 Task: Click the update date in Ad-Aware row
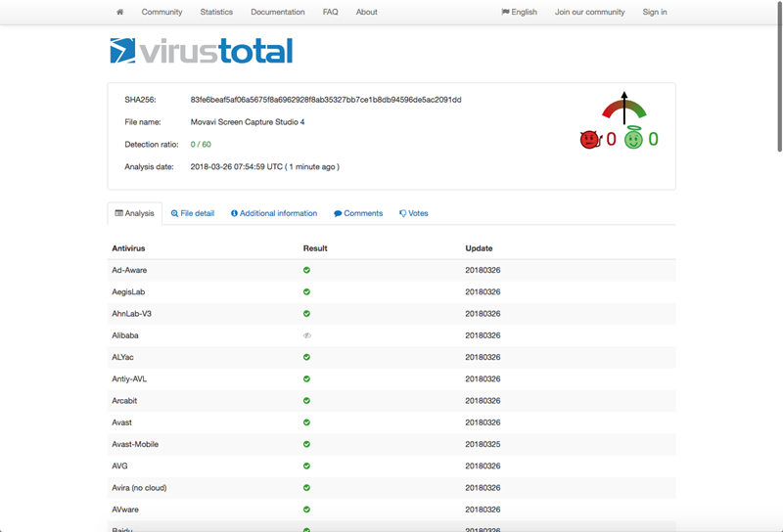483,270
